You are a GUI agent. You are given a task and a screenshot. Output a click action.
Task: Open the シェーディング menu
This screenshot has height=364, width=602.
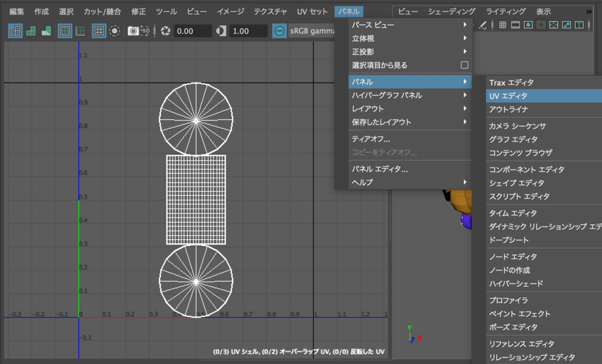coord(452,12)
